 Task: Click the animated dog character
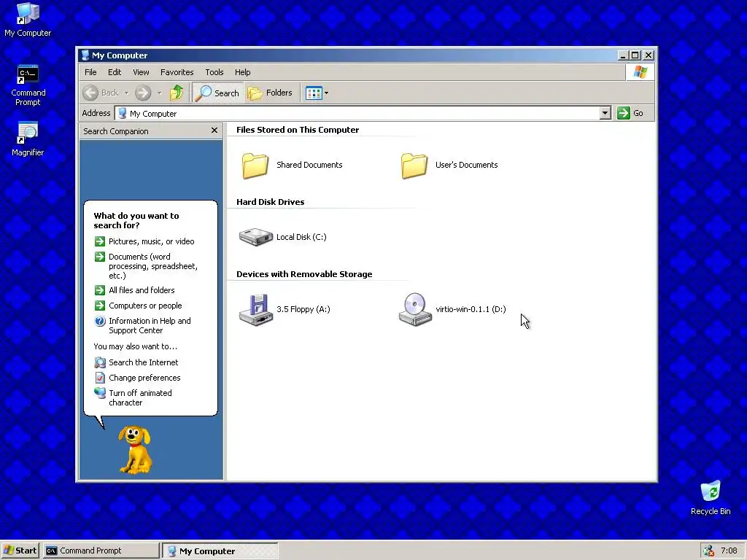pos(136,450)
